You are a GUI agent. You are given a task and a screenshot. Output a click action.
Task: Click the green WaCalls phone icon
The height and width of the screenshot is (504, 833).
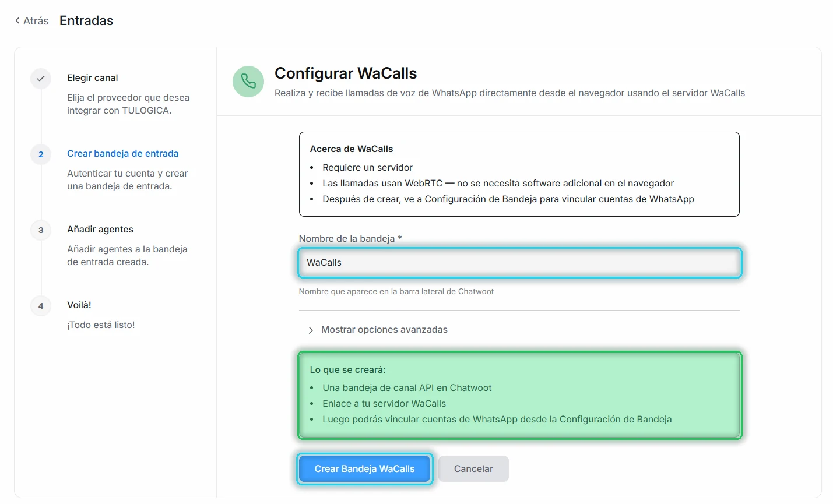pyautogui.click(x=248, y=81)
